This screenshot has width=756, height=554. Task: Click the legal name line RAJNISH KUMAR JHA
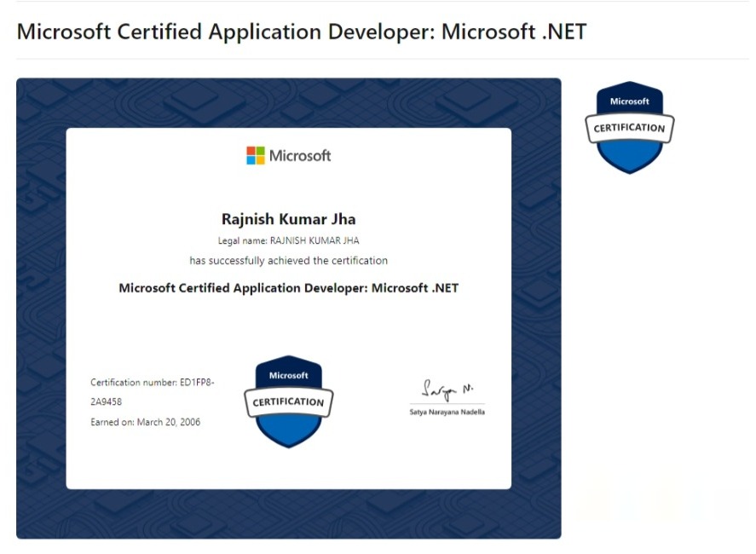(x=288, y=240)
